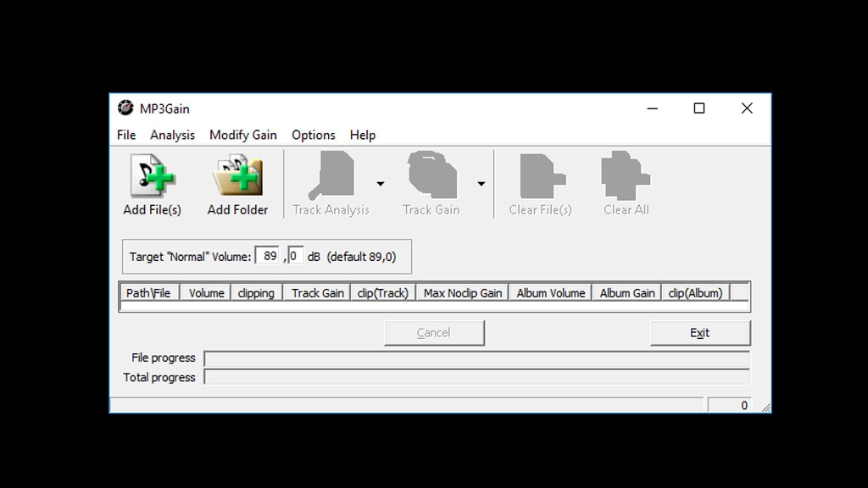Sort by the Max Noclip Gain column

click(462, 292)
